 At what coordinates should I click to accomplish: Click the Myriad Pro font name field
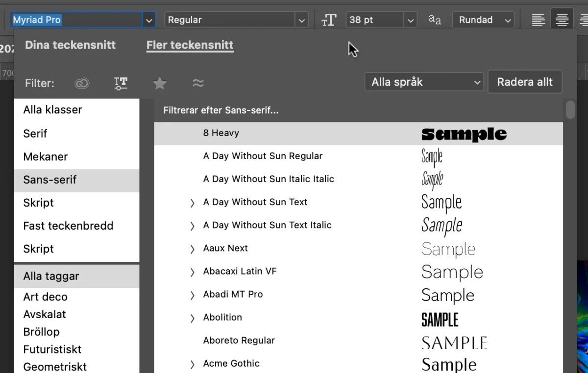[x=76, y=20]
